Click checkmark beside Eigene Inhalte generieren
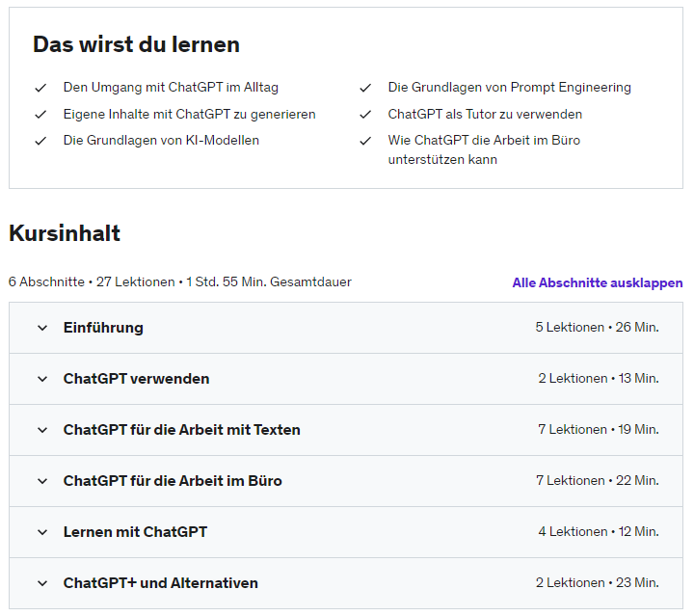 40,115
